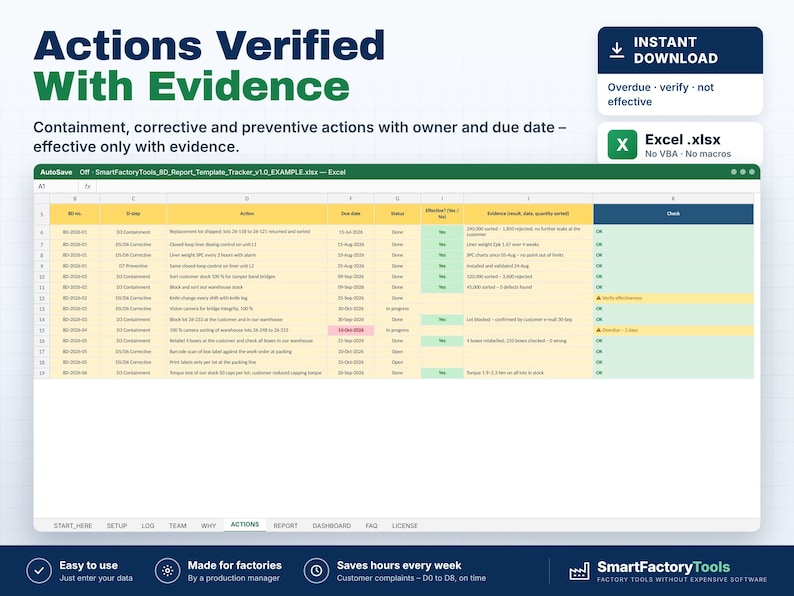Go to the DASHBOARD sheet tab

pyautogui.click(x=332, y=526)
